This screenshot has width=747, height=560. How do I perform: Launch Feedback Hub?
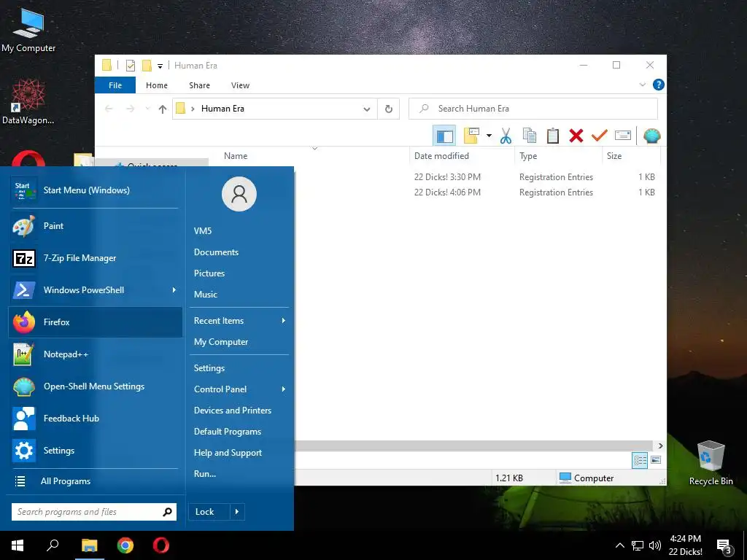[x=96, y=419]
